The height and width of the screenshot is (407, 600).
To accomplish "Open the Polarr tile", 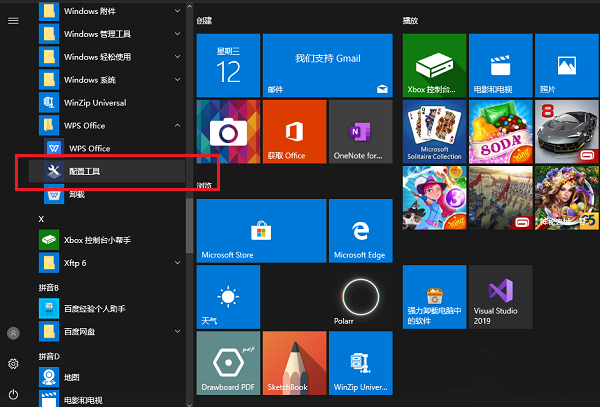I will (360, 297).
